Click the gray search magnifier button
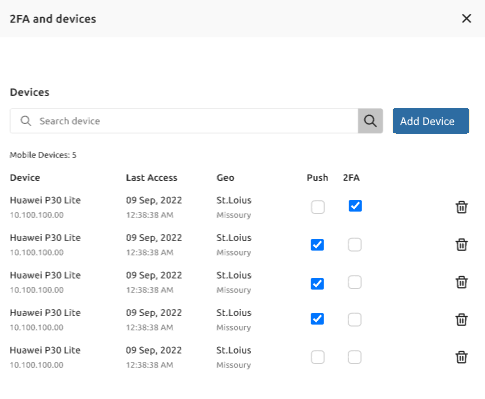The height and width of the screenshot is (399, 485). coord(370,121)
